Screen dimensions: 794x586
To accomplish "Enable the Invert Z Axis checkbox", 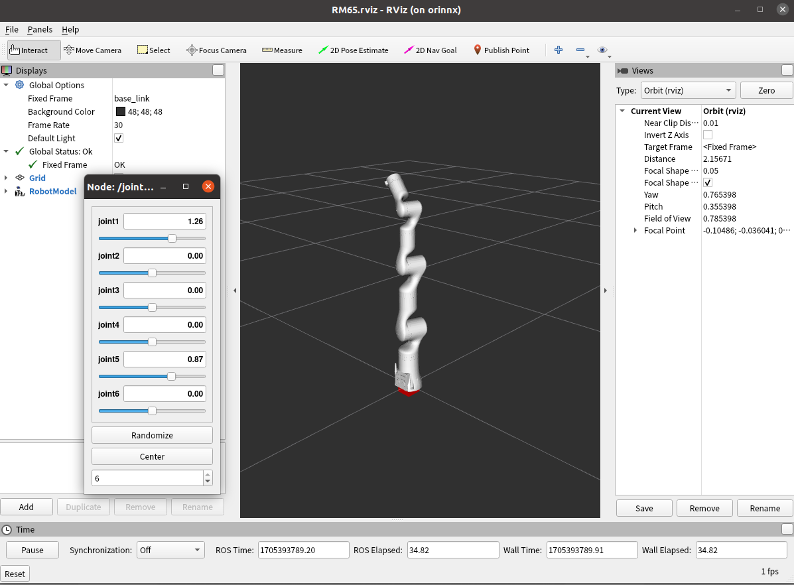I will tap(708, 135).
